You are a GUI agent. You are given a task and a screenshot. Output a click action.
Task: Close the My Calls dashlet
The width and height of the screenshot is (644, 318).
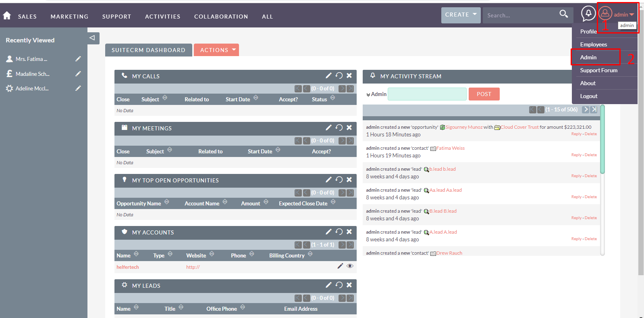(349, 75)
